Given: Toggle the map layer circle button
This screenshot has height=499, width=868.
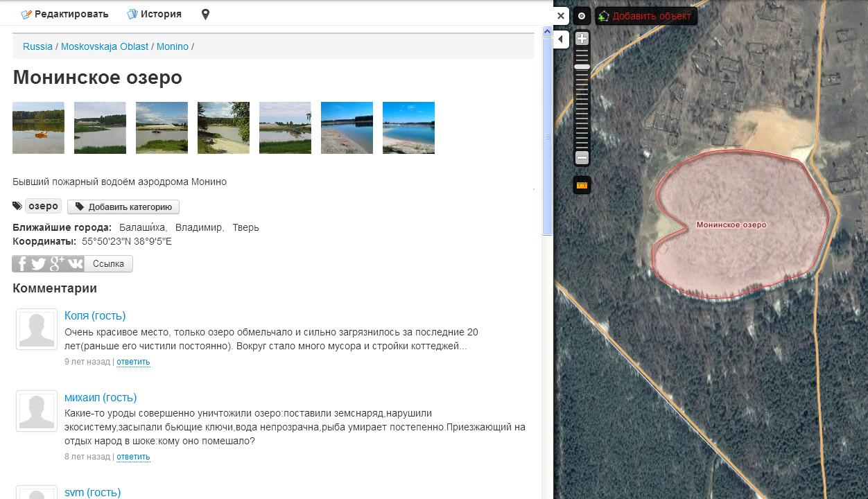Looking at the screenshot, I should (x=582, y=16).
